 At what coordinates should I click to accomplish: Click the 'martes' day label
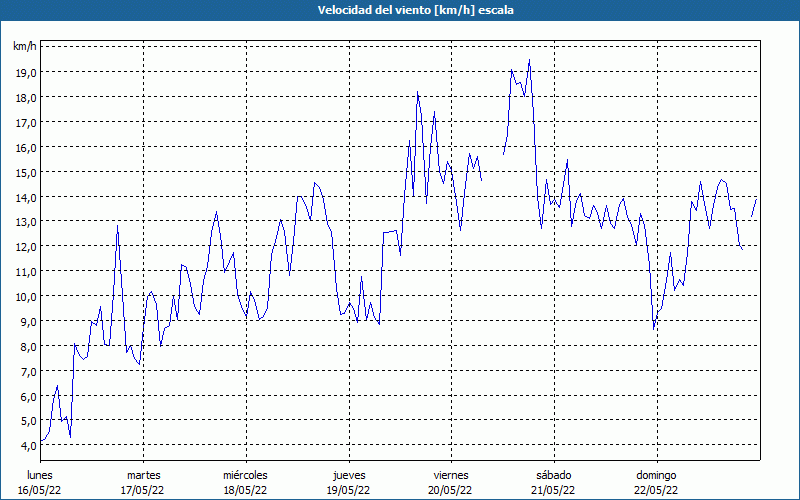tap(143, 475)
